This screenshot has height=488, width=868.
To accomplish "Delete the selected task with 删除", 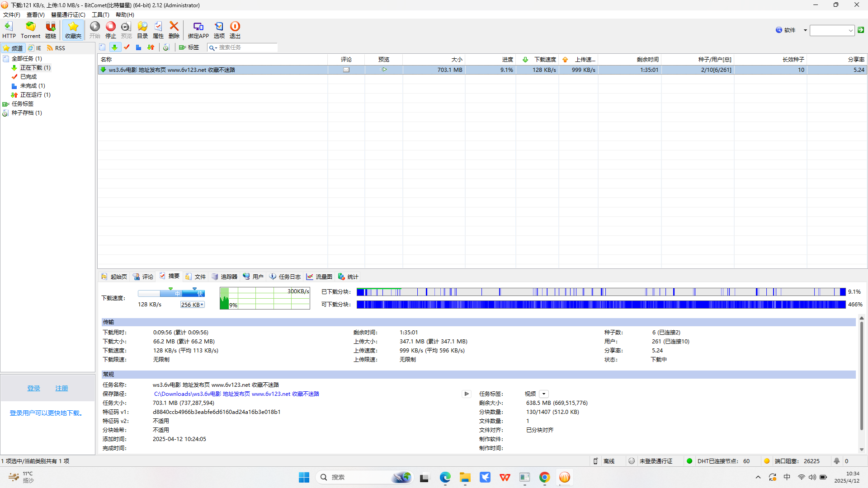I will [174, 30].
